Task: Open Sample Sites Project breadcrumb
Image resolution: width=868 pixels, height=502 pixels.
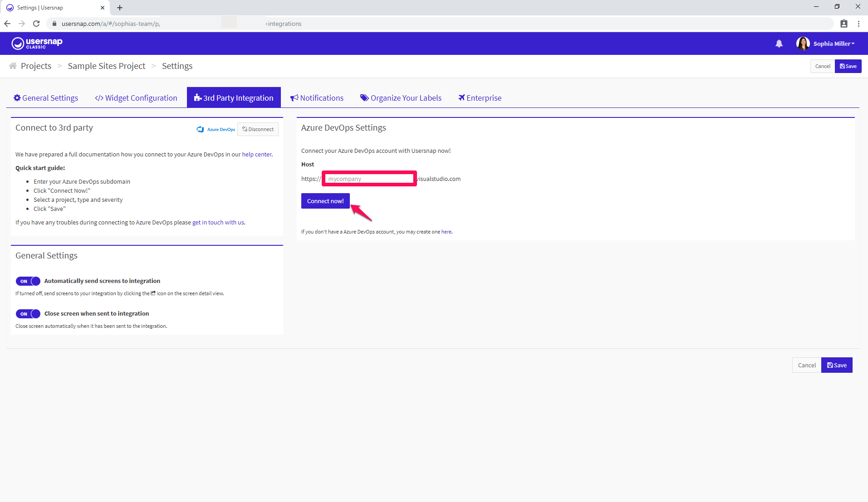Action: 107,66
